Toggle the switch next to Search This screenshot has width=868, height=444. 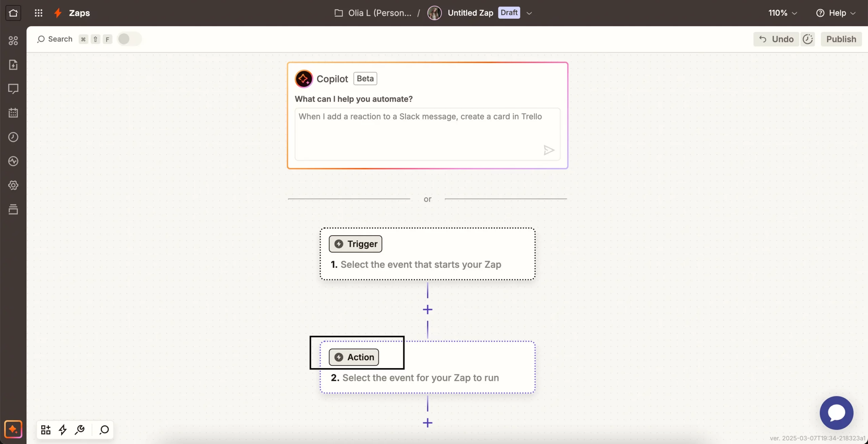pyautogui.click(x=129, y=39)
